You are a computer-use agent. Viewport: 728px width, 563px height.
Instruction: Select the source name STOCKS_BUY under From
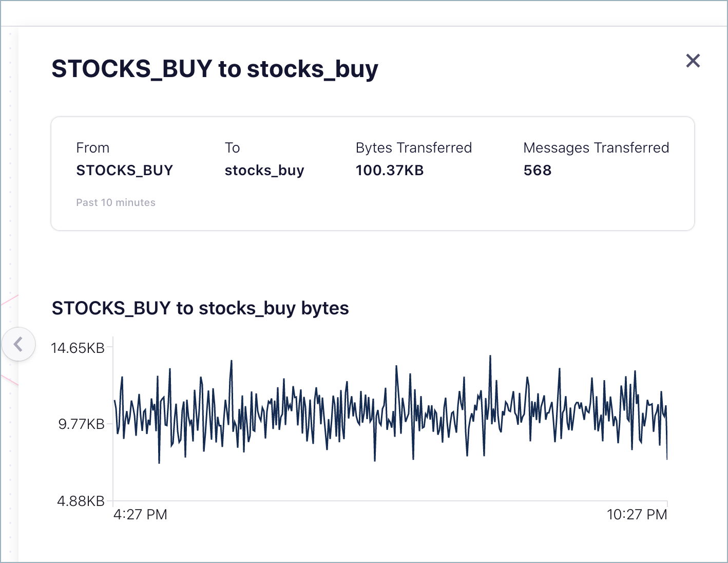[124, 171]
